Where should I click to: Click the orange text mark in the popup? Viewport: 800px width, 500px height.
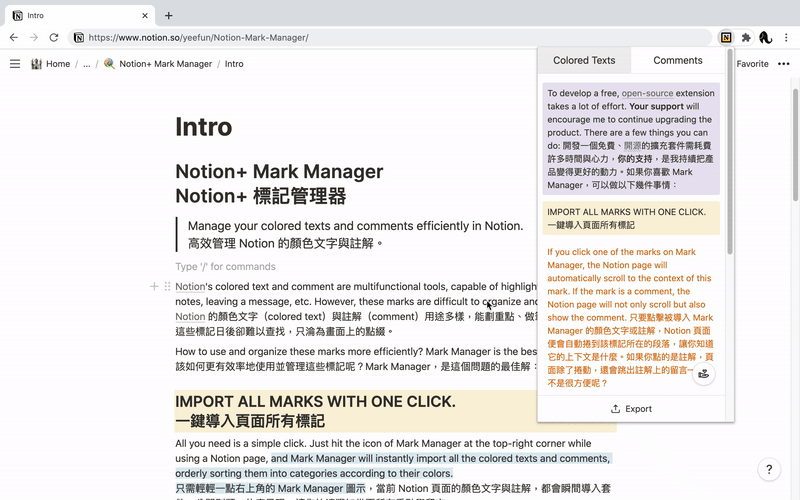[x=631, y=317]
